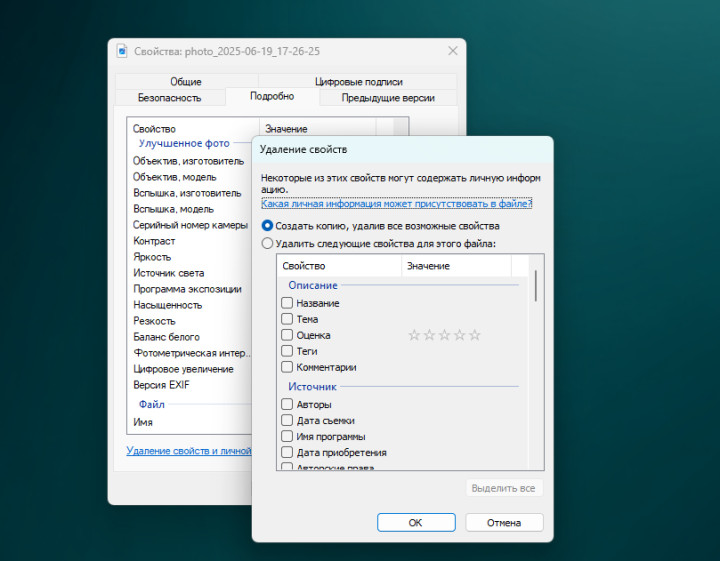Choose 'Удалить следующие свойства' radio option
The width and height of the screenshot is (720, 561).
point(267,243)
